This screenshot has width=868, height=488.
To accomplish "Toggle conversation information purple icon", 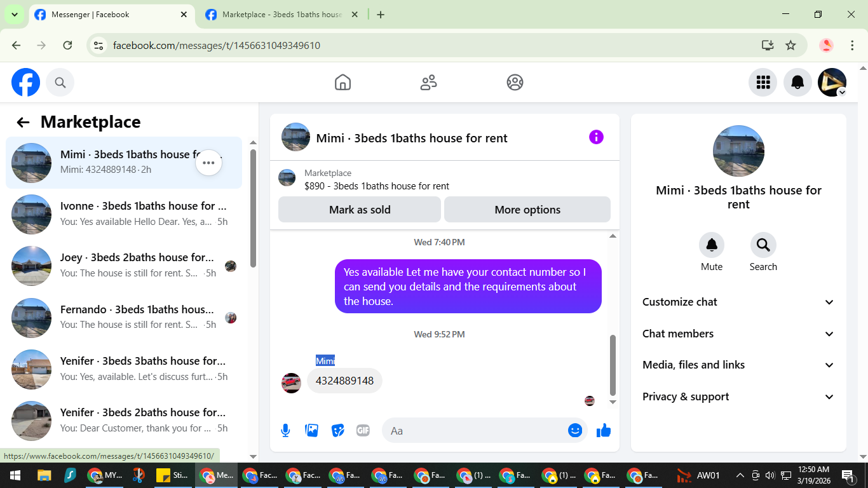I will pos(596,137).
